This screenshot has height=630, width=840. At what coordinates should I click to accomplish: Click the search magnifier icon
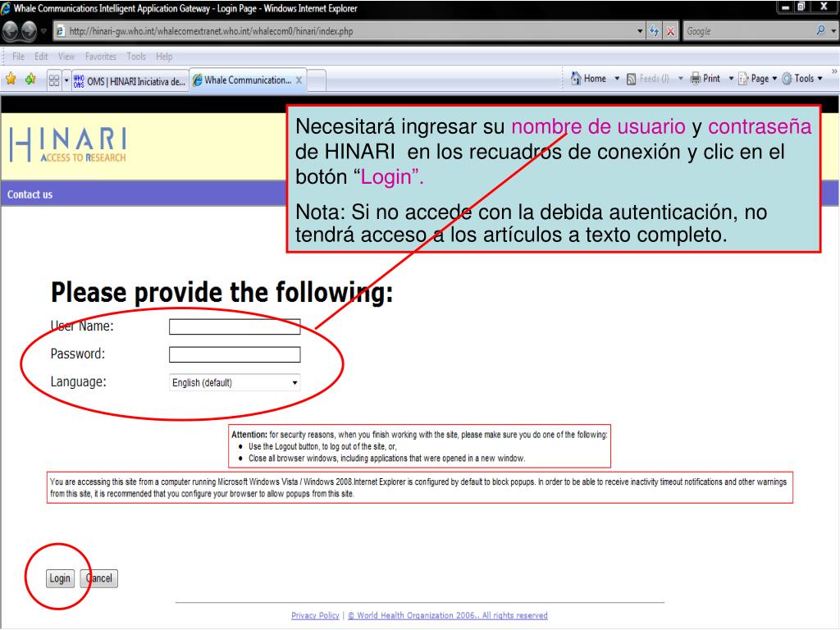tap(820, 30)
